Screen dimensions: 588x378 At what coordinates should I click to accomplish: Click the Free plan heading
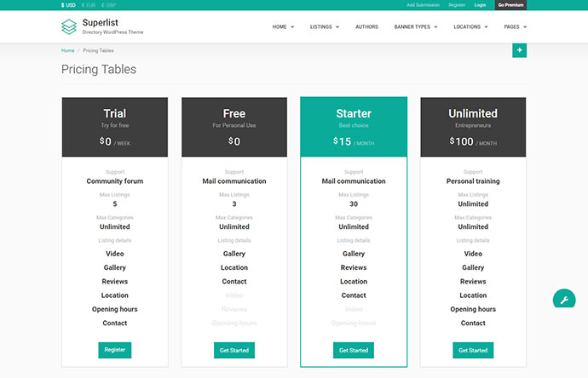tap(234, 113)
